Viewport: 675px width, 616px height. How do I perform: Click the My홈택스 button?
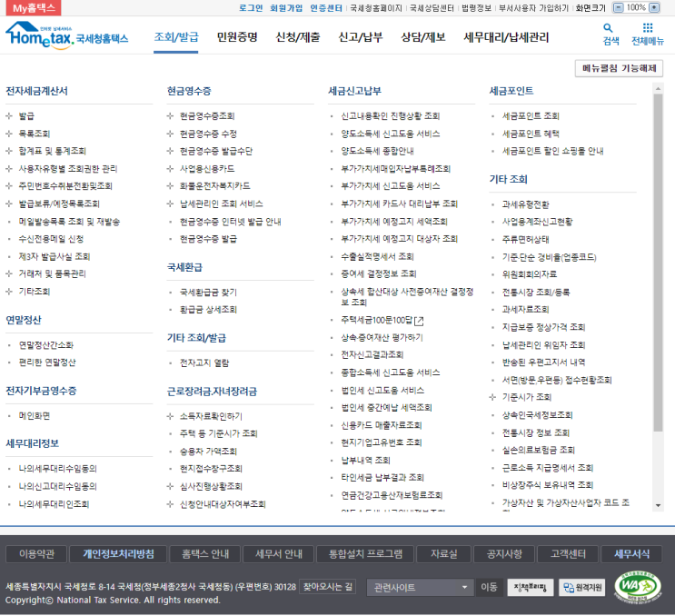tap(34, 8)
